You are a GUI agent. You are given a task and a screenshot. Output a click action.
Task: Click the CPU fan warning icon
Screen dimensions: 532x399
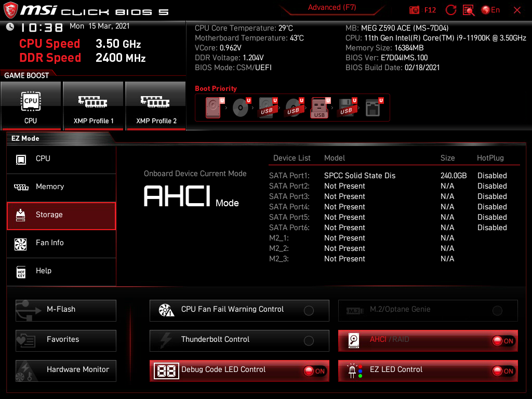pos(166,310)
